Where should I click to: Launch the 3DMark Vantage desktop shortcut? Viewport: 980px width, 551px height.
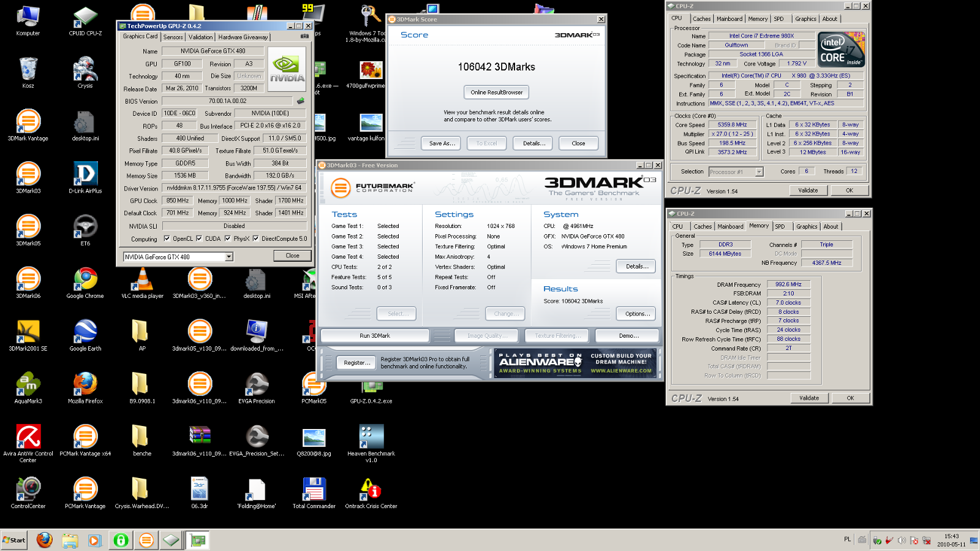pyautogui.click(x=28, y=125)
